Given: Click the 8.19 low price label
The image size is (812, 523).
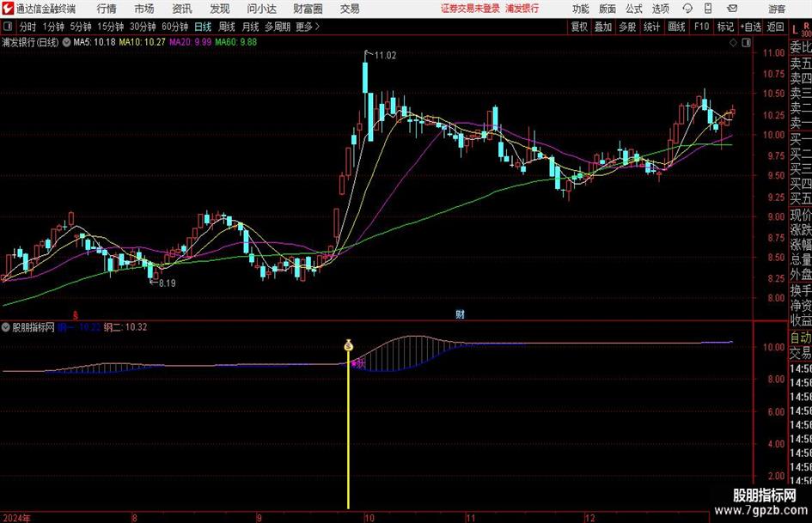Looking at the screenshot, I should click(x=168, y=283).
